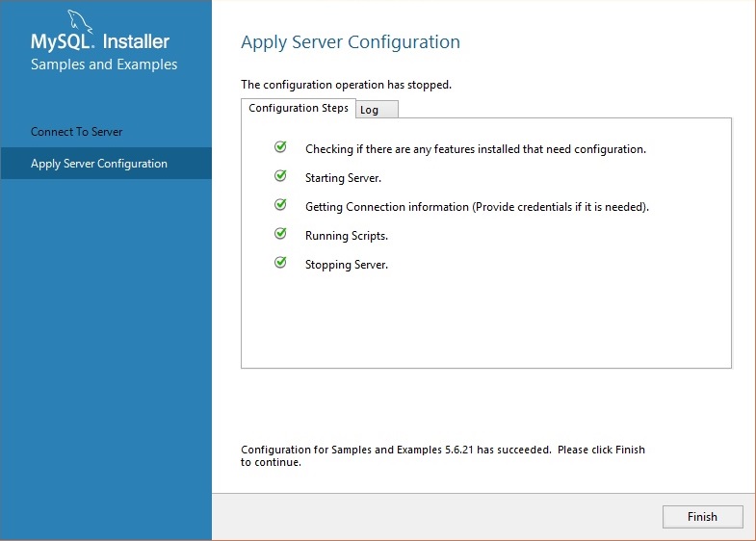Select Apply Server Configuration sidebar item
Screen dimensions: 756x541
106,164
